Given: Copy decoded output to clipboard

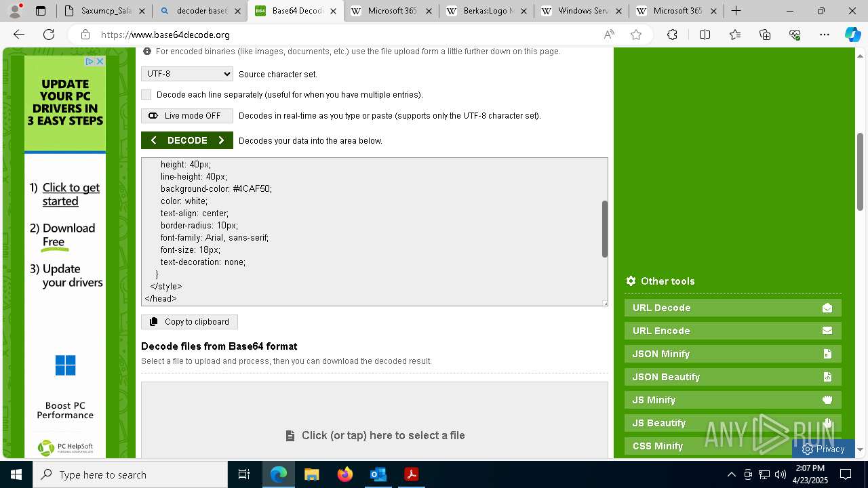Looking at the screenshot, I should [189, 322].
